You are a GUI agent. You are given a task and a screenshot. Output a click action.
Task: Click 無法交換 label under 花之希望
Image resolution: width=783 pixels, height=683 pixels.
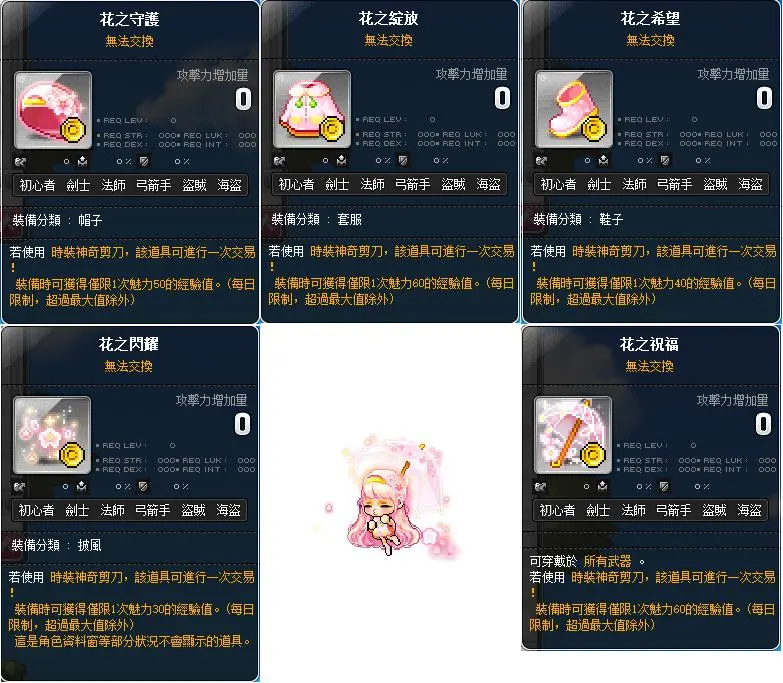(x=650, y=40)
